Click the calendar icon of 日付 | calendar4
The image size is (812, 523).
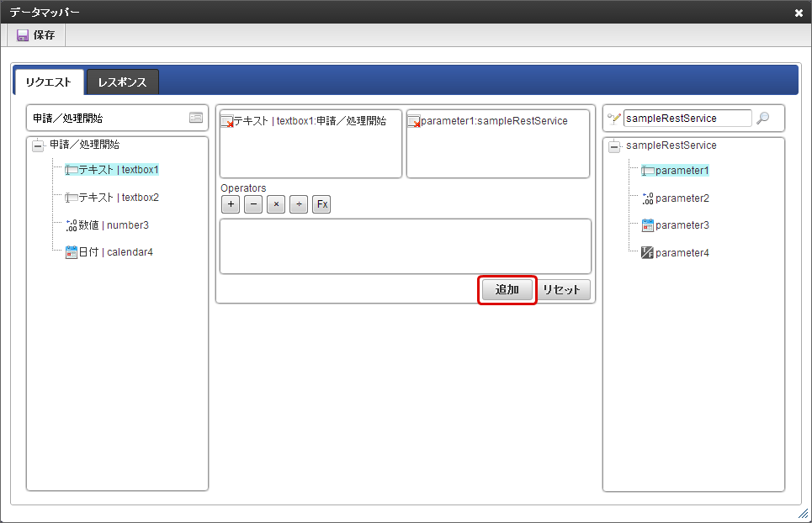[72, 252]
